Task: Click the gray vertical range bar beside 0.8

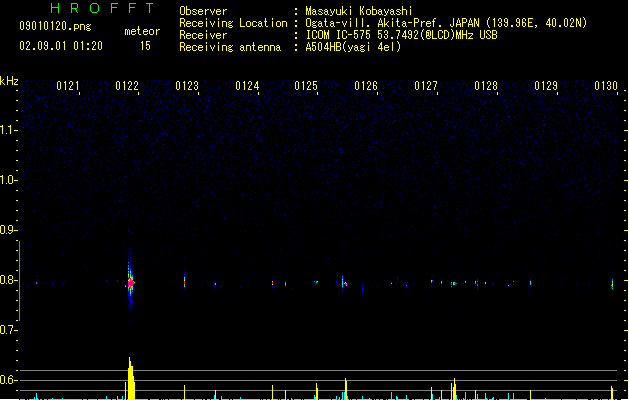Action: coord(19,281)
